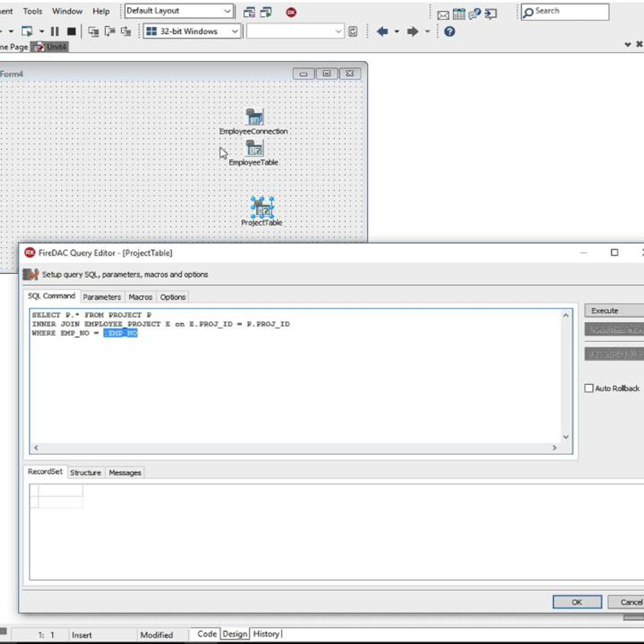The width and height of the screenshot is (644, 644).
Task: Close the current editor page with X
Action: [x=639, y=44]
